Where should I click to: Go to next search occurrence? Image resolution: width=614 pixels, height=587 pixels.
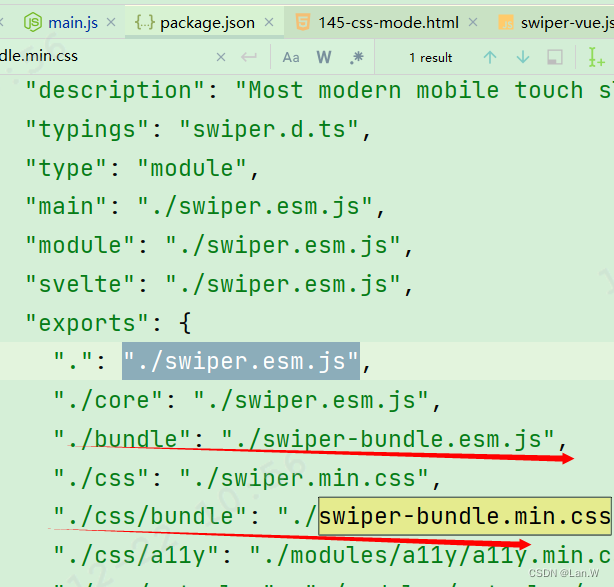tap(523, 58)
